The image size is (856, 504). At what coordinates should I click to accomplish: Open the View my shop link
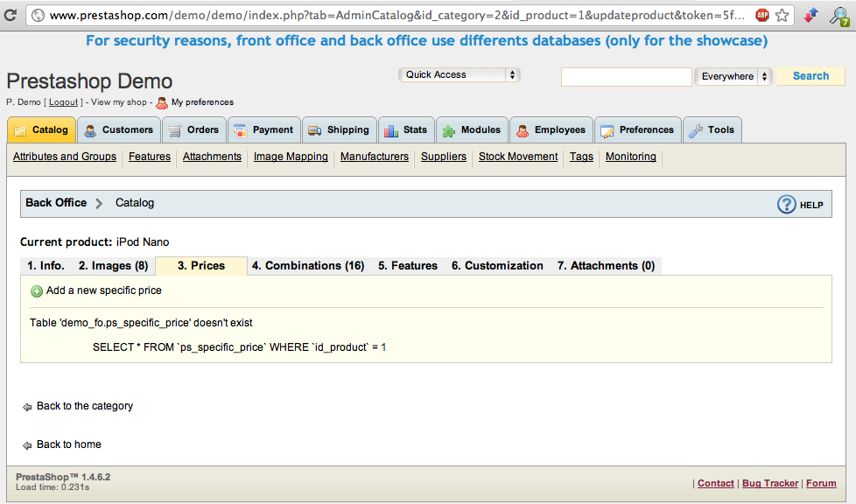click(x=119, y=102)
